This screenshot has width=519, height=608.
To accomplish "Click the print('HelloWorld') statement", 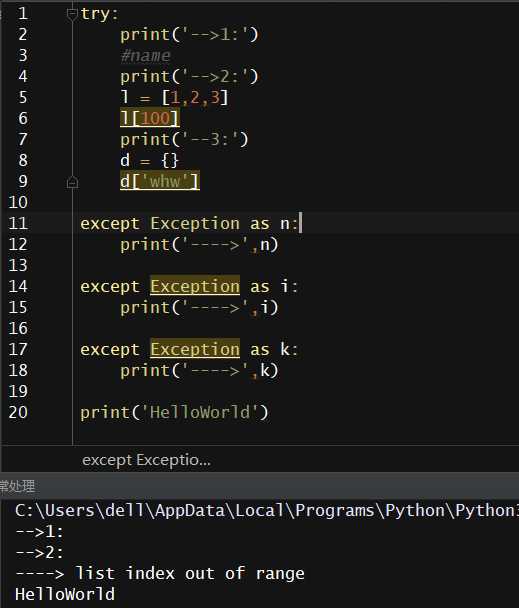I will tap(174, 412).
